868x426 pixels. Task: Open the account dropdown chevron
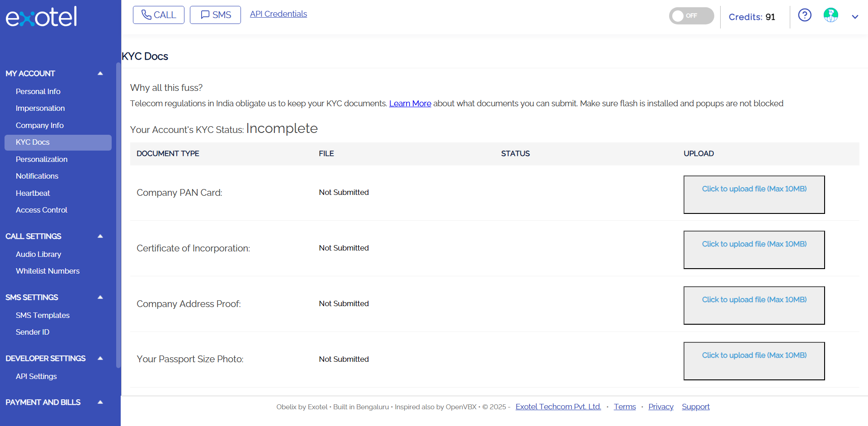pos(855,17)
